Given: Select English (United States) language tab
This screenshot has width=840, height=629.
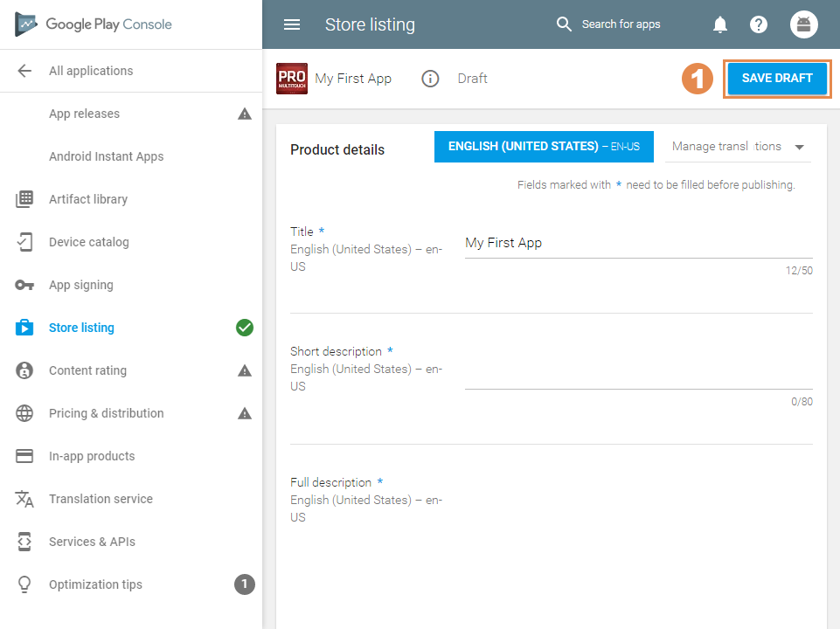Looking at the screenshot, I should click(544, 147).
